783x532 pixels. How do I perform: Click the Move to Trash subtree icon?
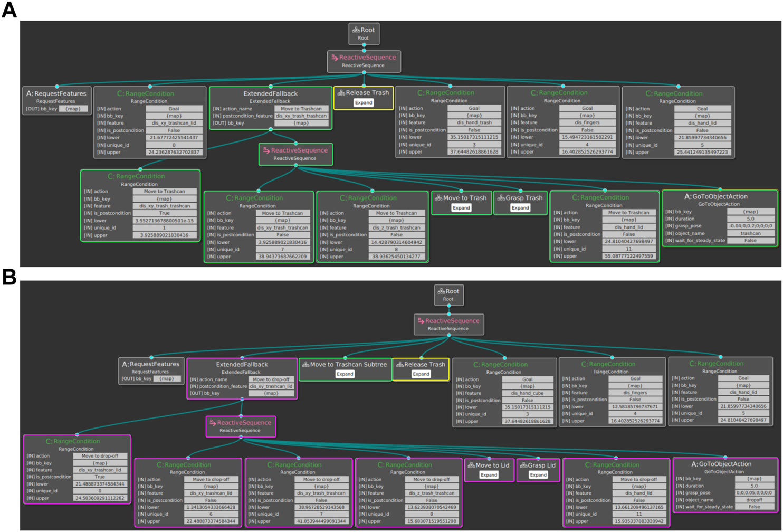click(x=438, y=198)
